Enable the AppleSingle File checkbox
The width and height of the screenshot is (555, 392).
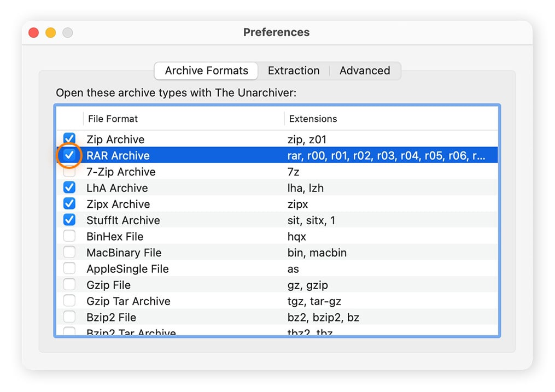pos(69,268)
